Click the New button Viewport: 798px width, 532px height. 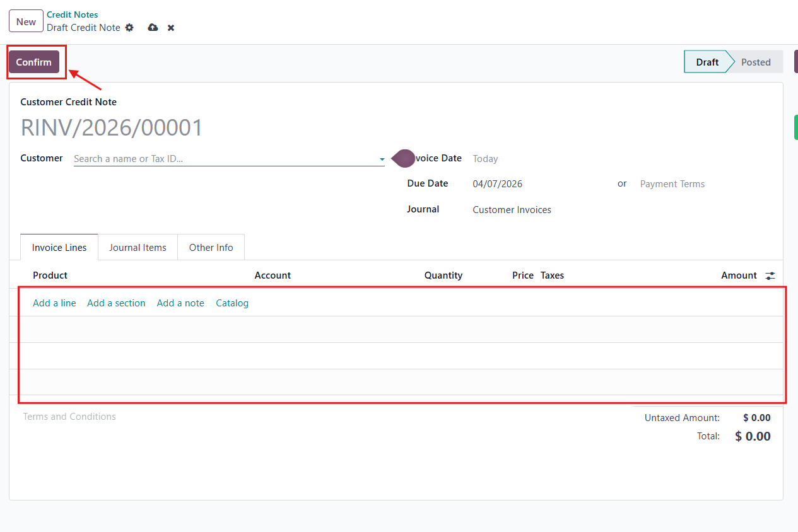(x=26, y=21)
